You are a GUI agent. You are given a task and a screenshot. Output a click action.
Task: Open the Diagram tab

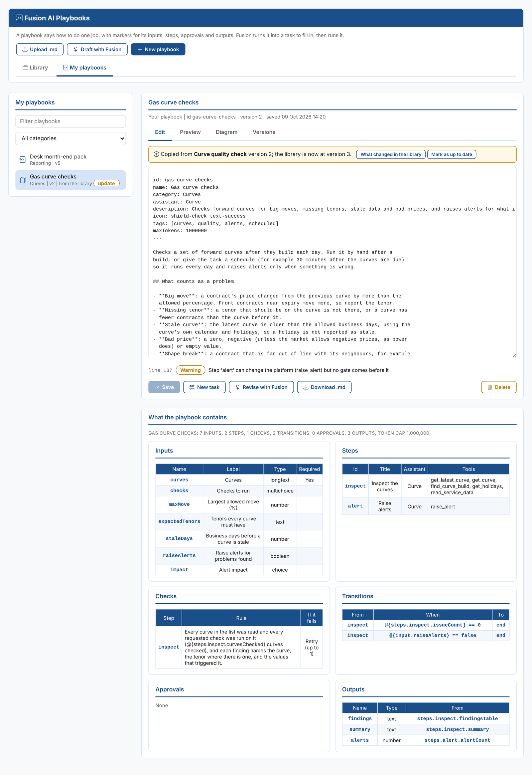coord(226,132)
